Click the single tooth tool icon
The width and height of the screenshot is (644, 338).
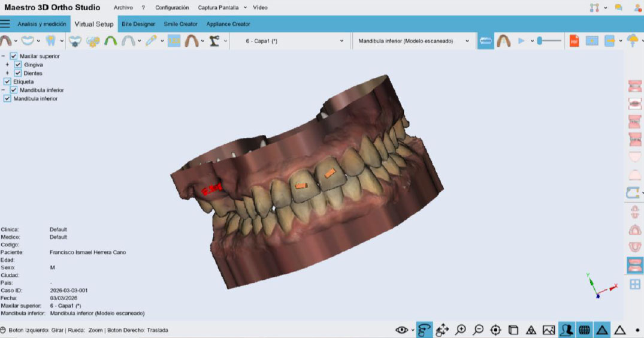coord(50,41)
